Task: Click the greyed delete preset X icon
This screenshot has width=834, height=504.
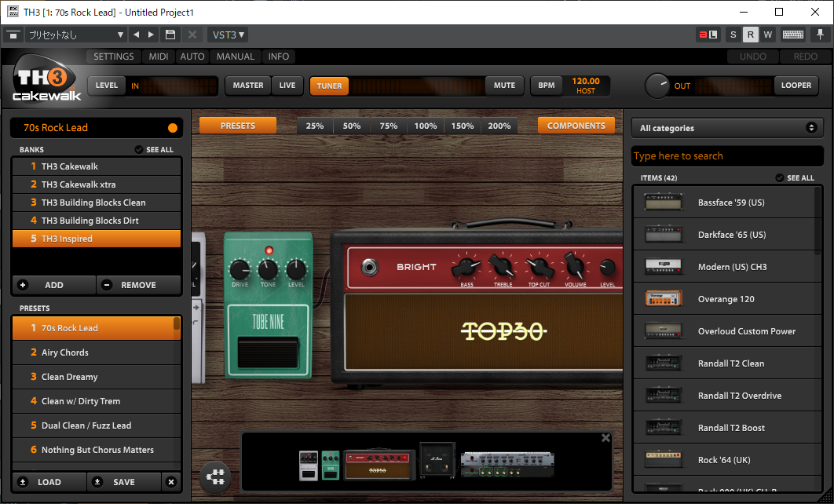Action: point(192,35)
